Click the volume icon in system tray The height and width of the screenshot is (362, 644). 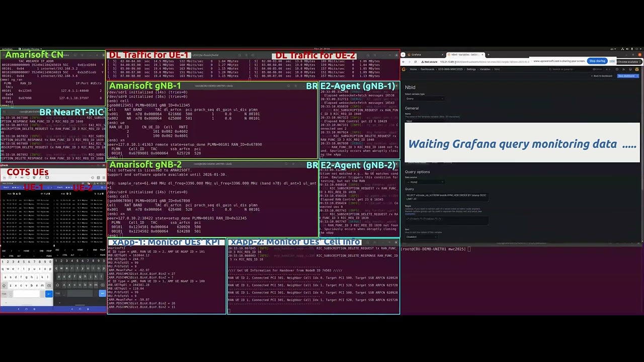click(x=627, y=49)
